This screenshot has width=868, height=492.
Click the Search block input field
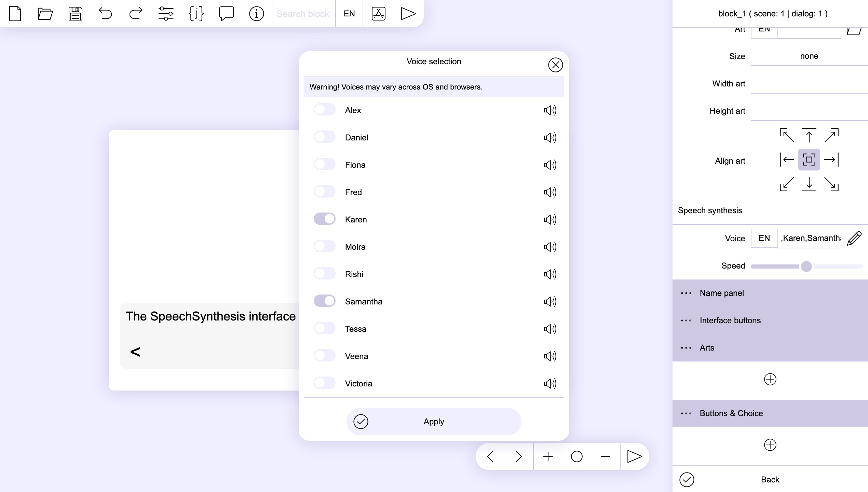[x=303, y=14]
